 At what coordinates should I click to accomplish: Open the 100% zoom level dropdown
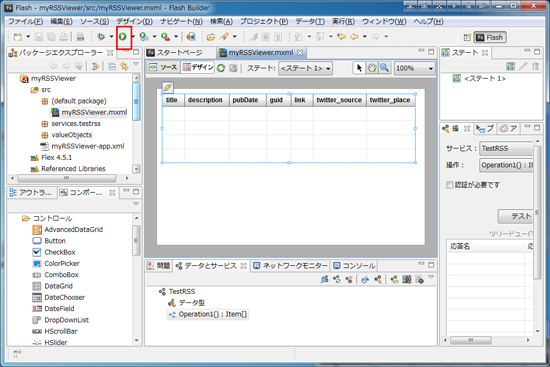(x=415, y=68)
